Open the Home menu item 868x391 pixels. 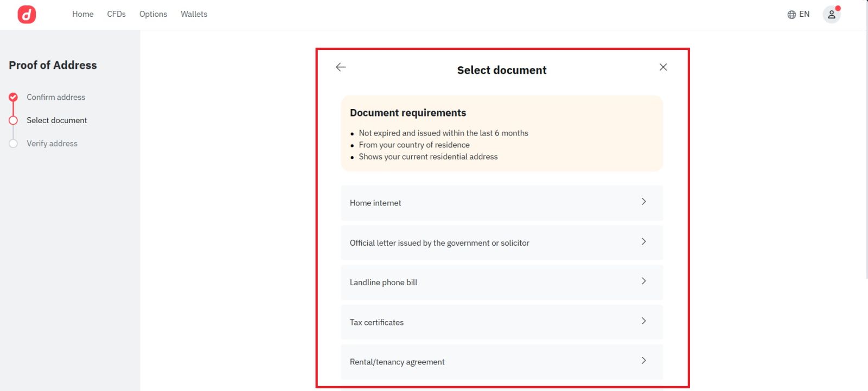point(82,14)
